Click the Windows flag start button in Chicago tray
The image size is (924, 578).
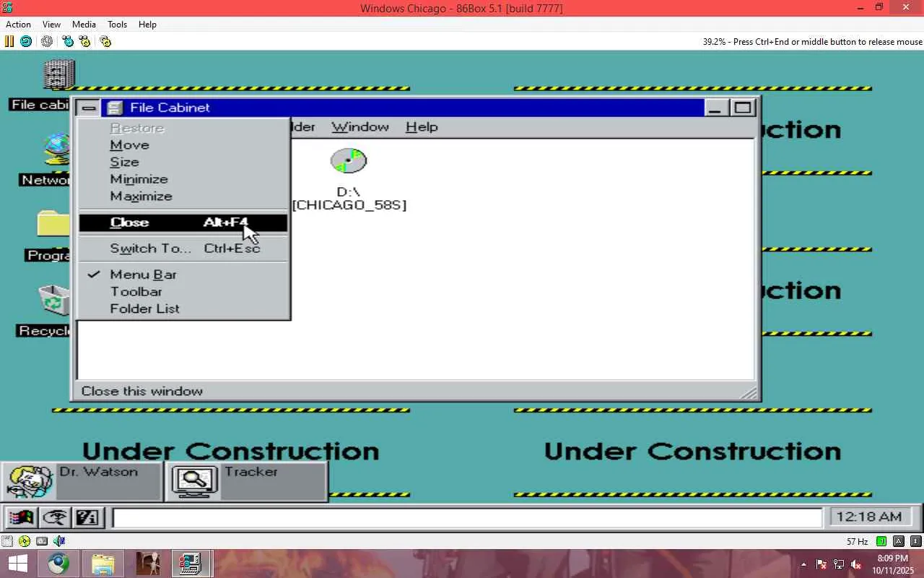coord(22,517)
